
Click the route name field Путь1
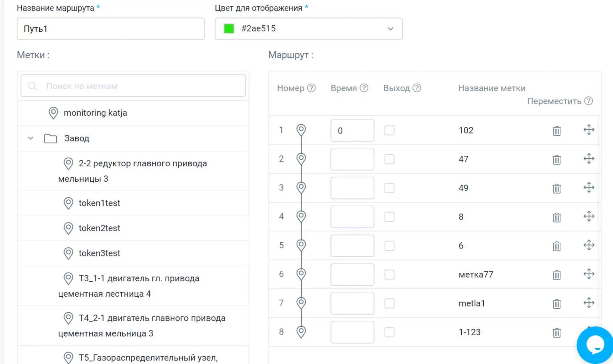pyautogui.click(x=110, y=29)
